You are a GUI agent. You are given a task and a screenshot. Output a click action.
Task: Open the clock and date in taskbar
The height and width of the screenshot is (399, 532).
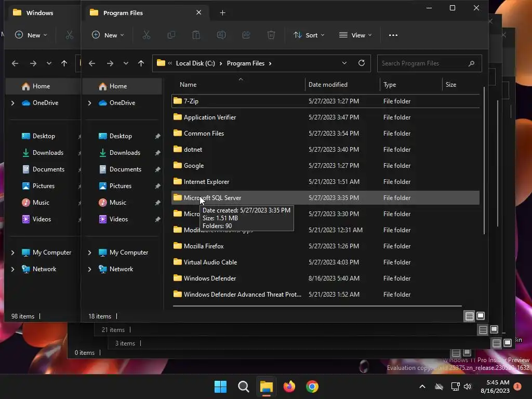point(495,387)
